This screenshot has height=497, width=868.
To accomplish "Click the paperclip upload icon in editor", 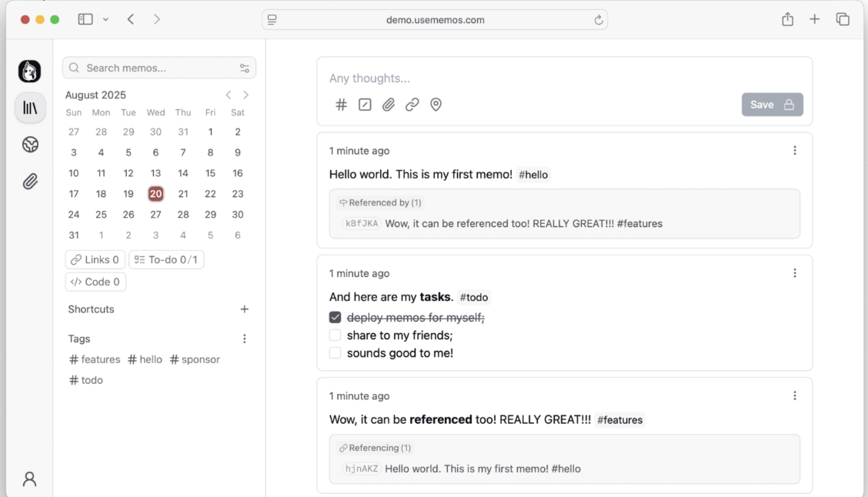I will coord(389,105).
